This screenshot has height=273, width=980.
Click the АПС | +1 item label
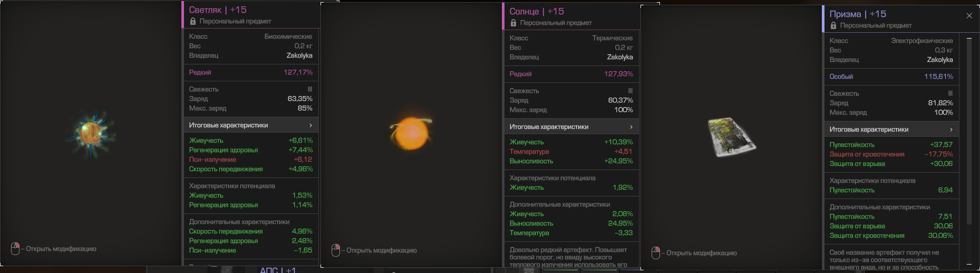point(278,270)
